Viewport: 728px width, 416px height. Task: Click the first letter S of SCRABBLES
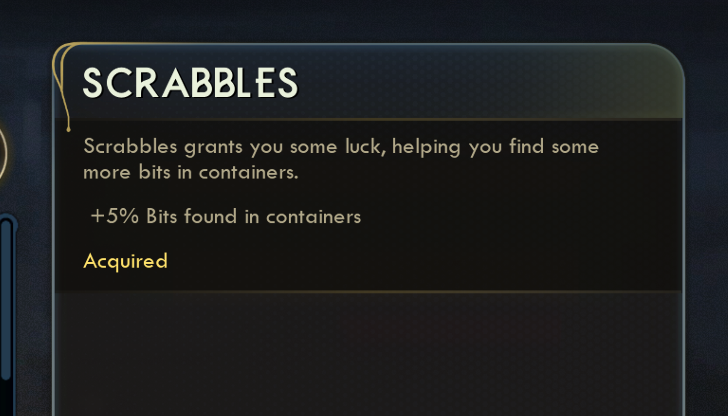tap(94, 83)
